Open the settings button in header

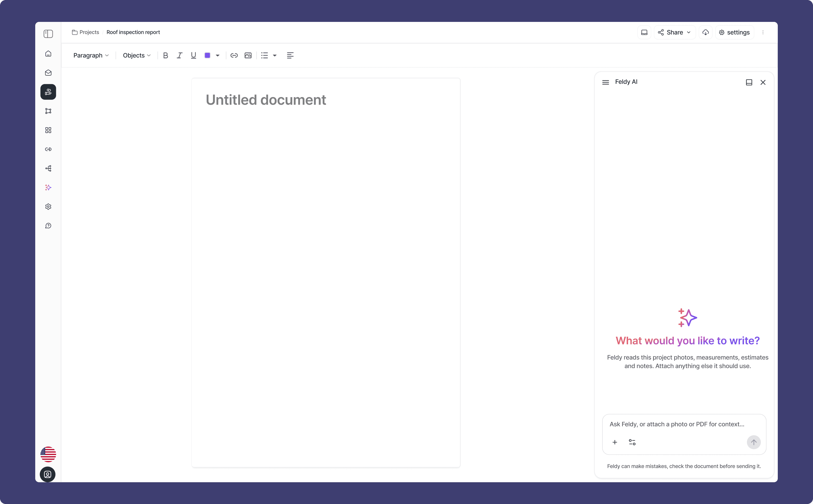pos(734,32)
